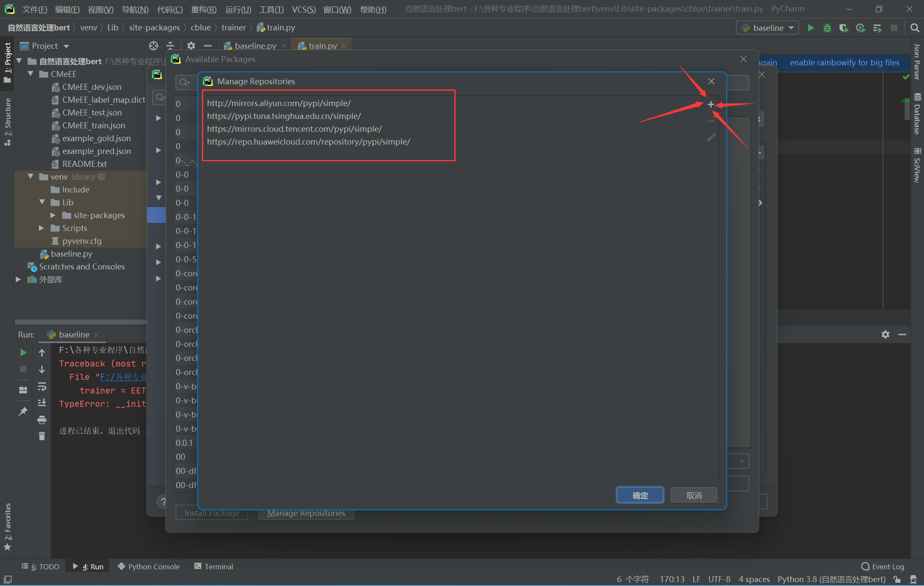Viewport: 924px width, 586px height.
Task: Hide the Project panel with the minus icon
Action: (208, 46)
